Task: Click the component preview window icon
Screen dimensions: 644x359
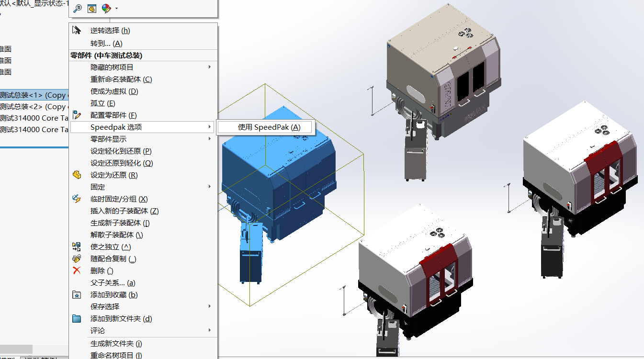Action: point(91,9)
